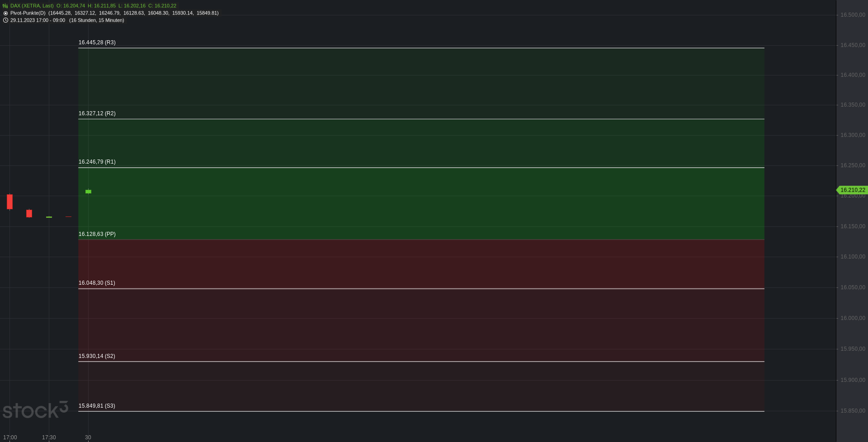Select the 16.246,79 (R1) resistance line label
This screenshot has width=868, height=442.
97,162
